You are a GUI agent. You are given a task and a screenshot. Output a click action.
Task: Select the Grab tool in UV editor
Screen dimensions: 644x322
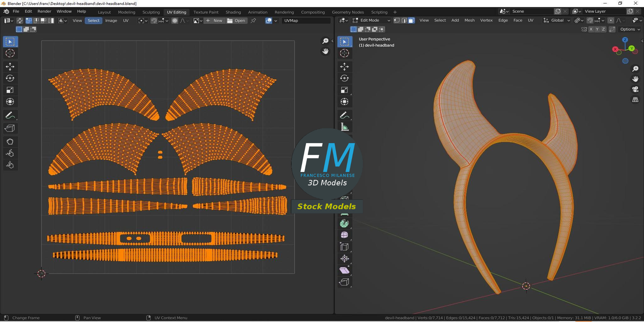tap(10, 142)
